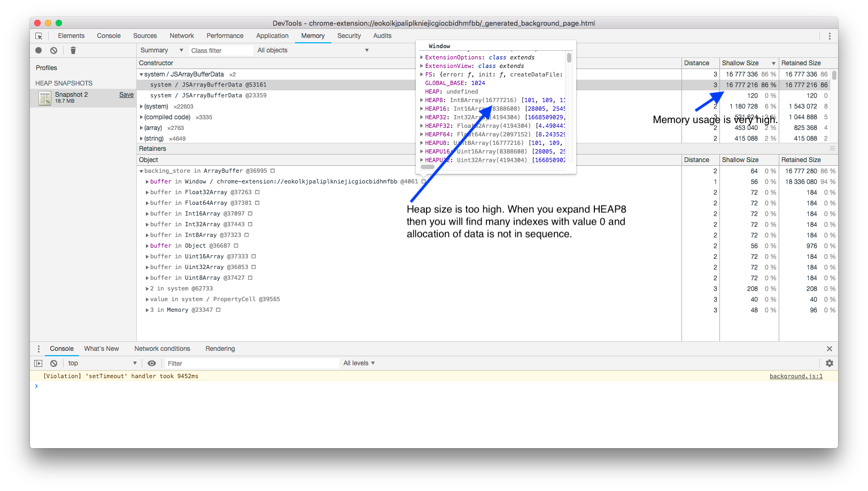Open background.js:1 from the console violation
Image resolution: width=868 pixels, height=491 pixels.
[796, 376]
